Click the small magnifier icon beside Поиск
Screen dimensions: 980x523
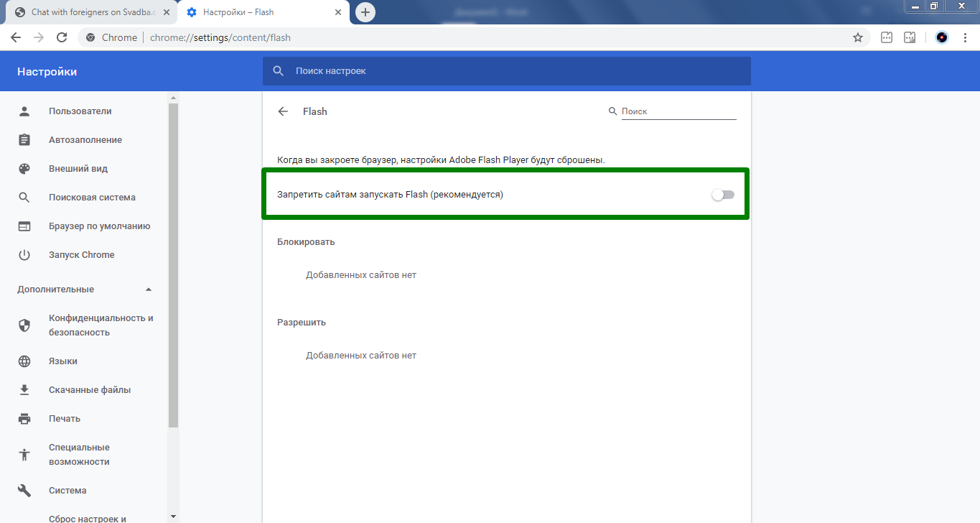click(x=612, y=111)
